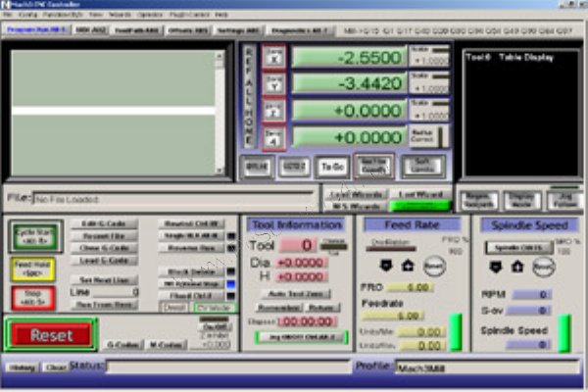The image size is (588, 392).
Task: Switch to the Offsets tab
Action: pos(188,30)
